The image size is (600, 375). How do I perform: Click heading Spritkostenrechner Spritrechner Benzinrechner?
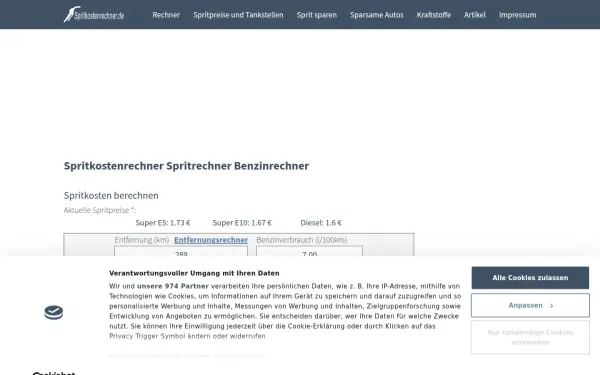click(186, 166)
